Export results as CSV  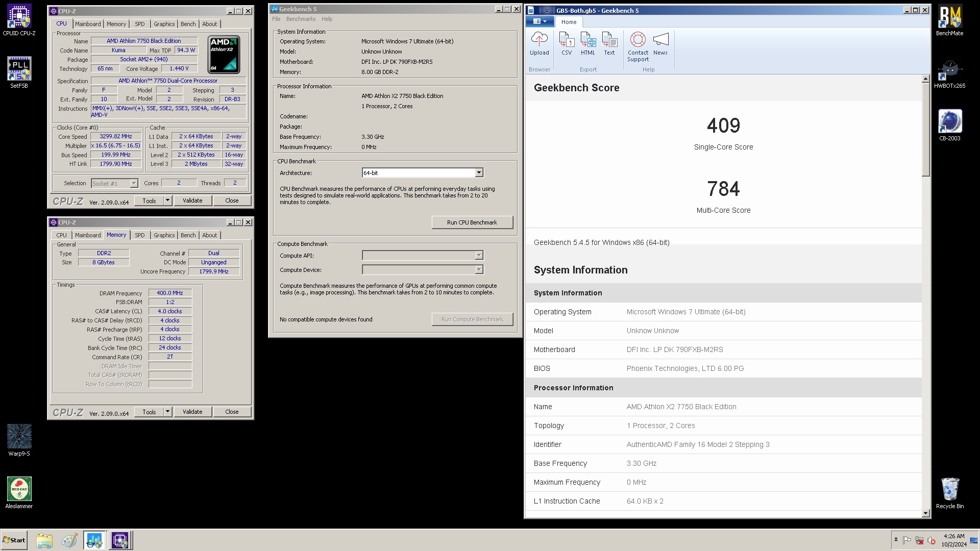coord(567,44)
